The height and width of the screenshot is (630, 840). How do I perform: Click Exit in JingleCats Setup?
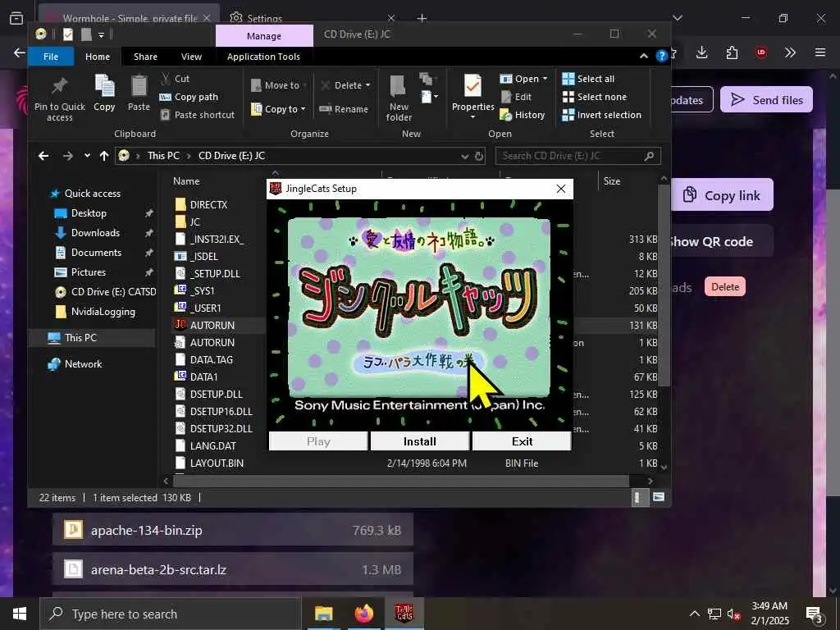tap(522, 441)
